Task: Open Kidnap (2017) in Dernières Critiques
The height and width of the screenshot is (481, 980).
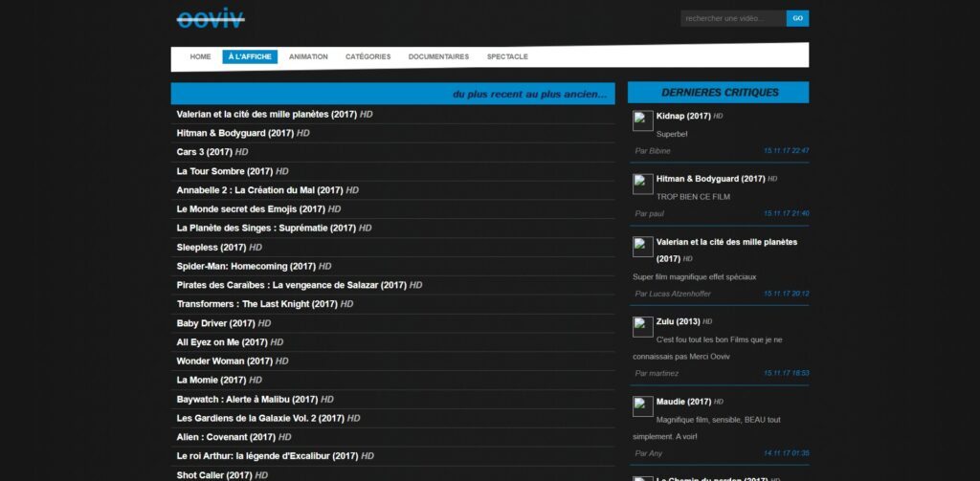Action: coord(683,117)
